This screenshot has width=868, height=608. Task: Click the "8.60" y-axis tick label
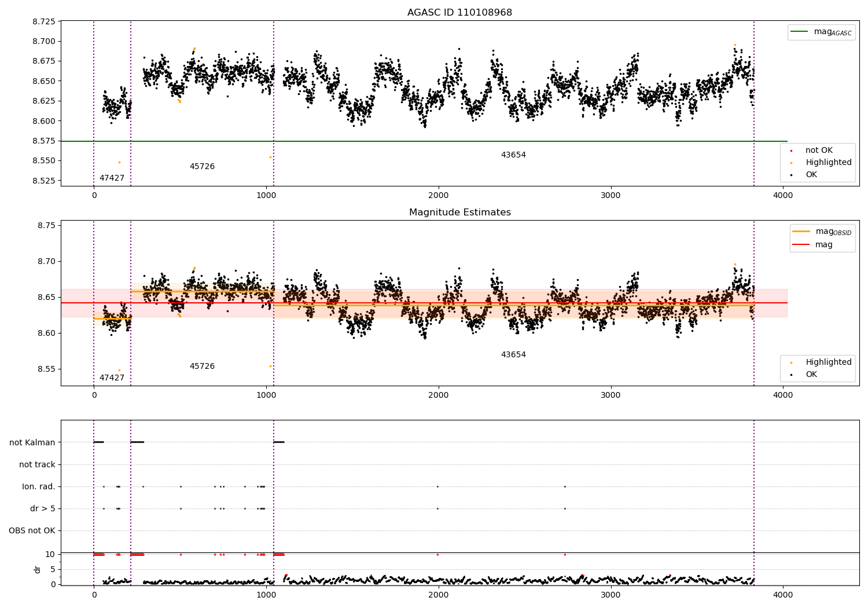point(46,333)
